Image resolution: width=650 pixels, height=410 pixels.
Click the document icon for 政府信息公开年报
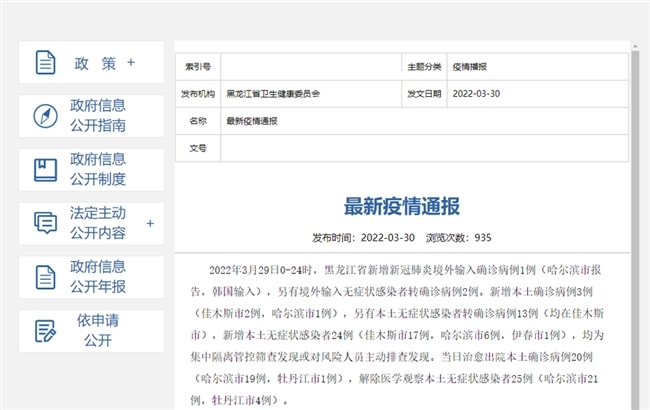tap(46, 277)
